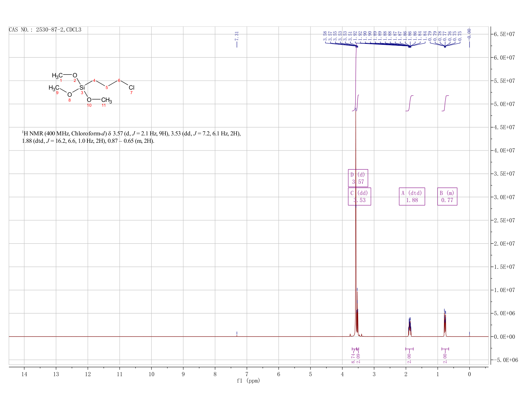Image resolution: width=532 pixels, height=411 pixels.
Task: Click the 12 tick on ppm axis
Action: tap(88, 374)
